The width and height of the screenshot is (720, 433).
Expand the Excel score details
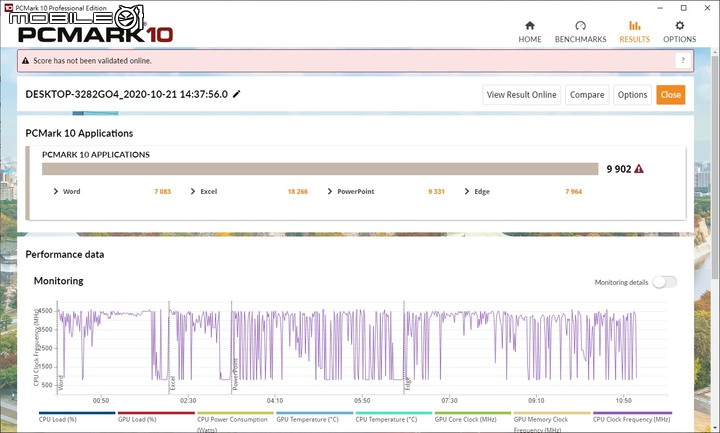tap(193, 191)
